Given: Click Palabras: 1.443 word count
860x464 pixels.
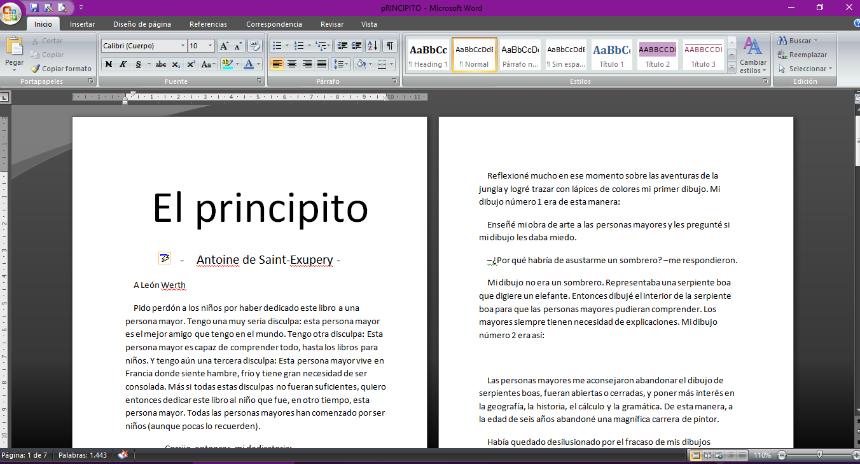Looking at the screenshot, I should coord(82,455).
